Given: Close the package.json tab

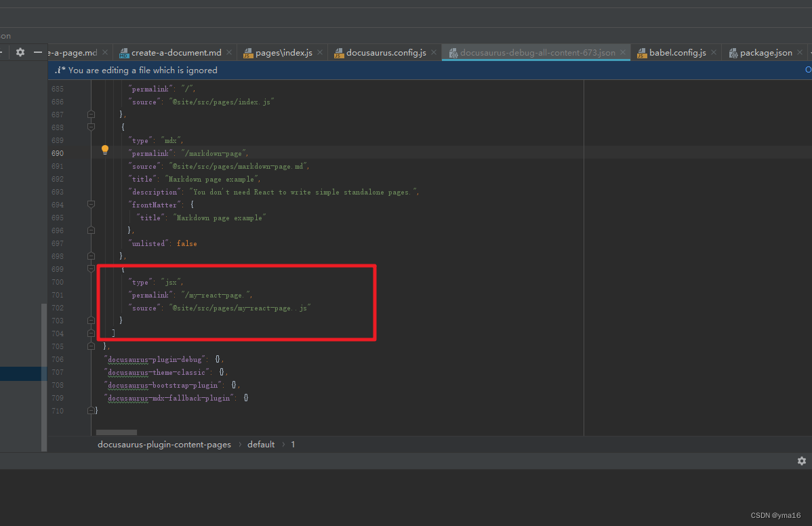Looking at the screenshot, I should (x=800, y=52).
